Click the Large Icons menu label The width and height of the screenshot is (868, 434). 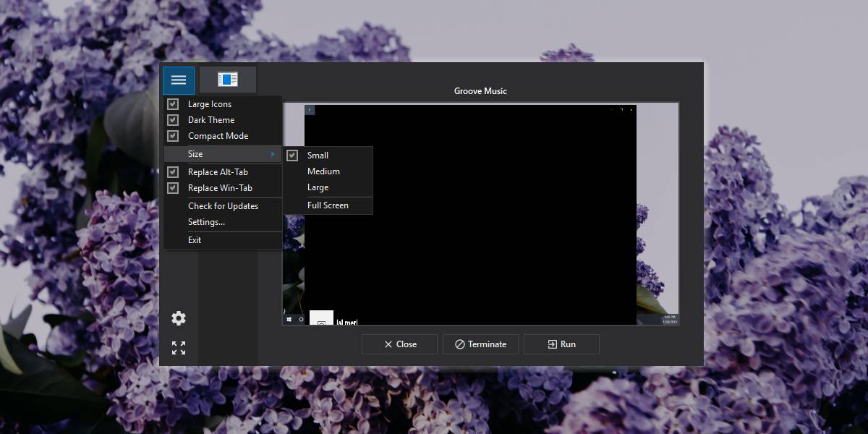210,104
